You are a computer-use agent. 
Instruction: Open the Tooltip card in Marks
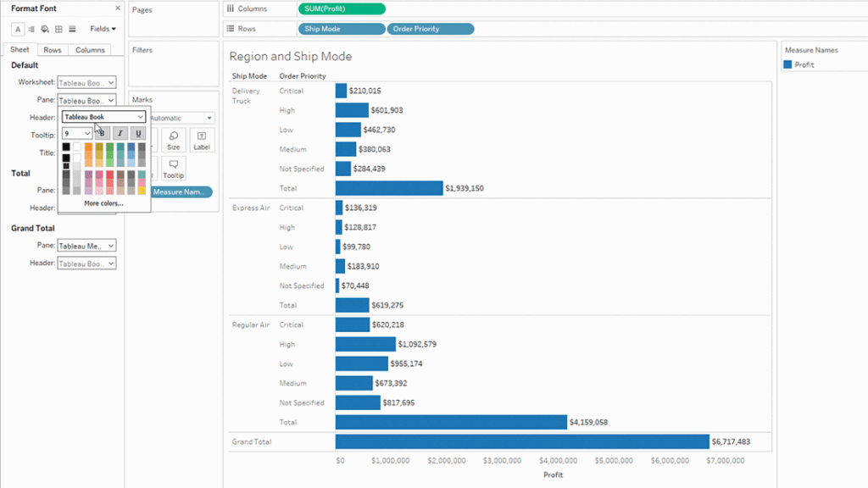click(173, 169)
